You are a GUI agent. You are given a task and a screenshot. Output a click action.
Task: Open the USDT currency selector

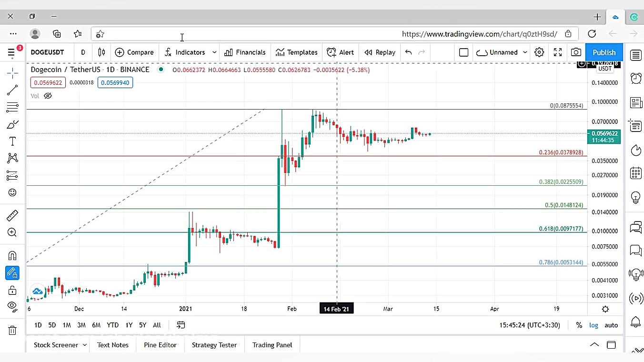click(x=605, y=69)
